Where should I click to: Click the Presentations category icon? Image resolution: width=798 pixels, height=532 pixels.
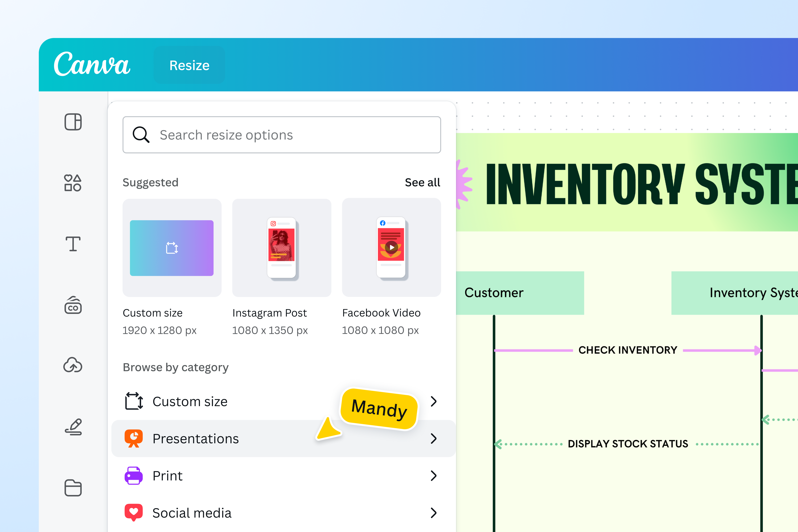(134, 438)
